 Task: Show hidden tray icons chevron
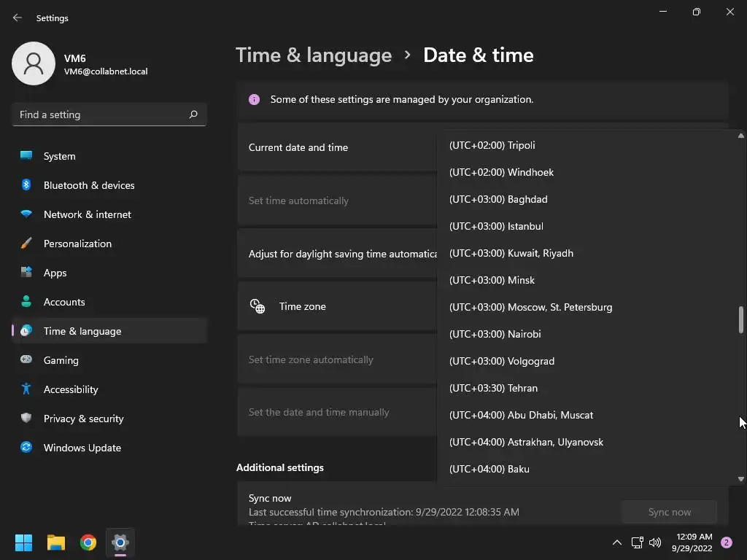(617, 542)
